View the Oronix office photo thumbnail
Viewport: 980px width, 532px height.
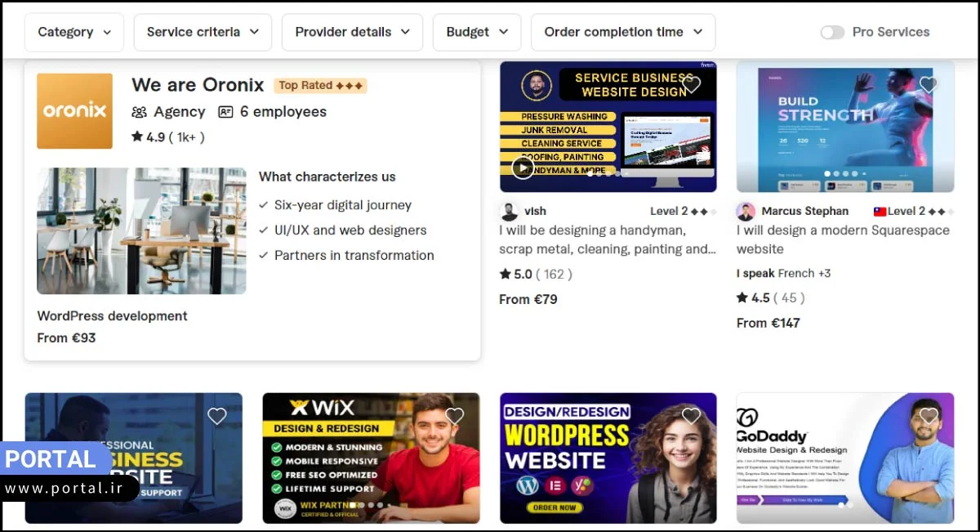141,230
